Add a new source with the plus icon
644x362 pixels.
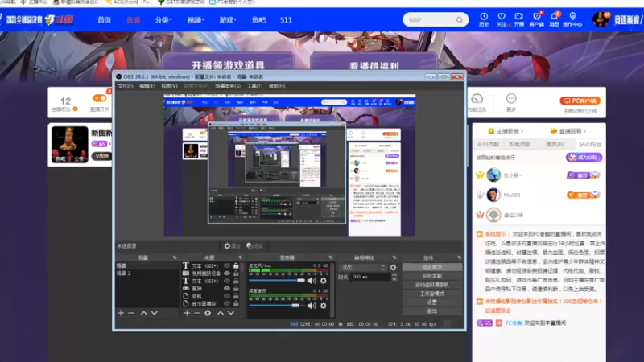(x=187, y=313)
